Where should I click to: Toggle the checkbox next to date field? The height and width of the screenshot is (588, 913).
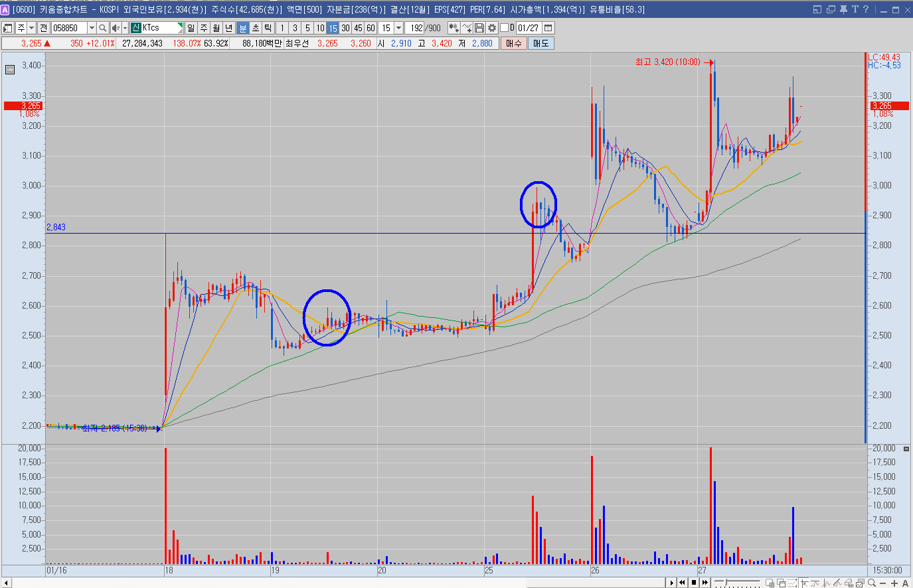click(x=504, y=28)
